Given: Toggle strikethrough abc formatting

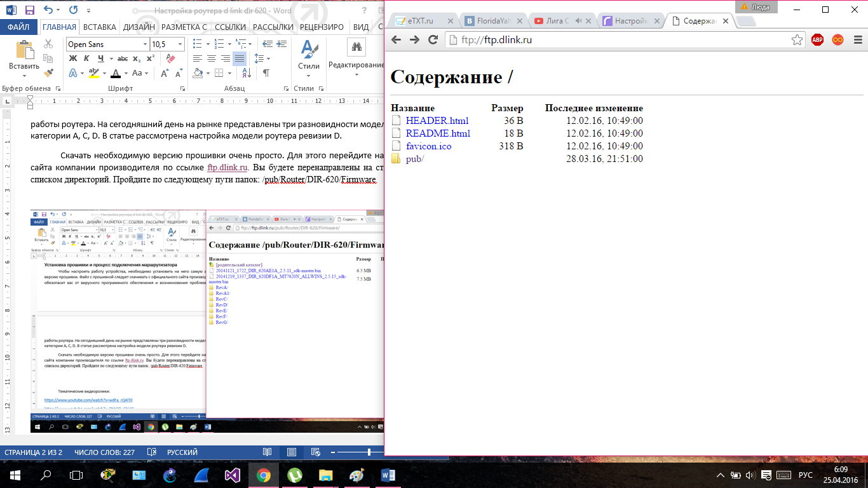Looking at the screenshot, I should point(123,58).
